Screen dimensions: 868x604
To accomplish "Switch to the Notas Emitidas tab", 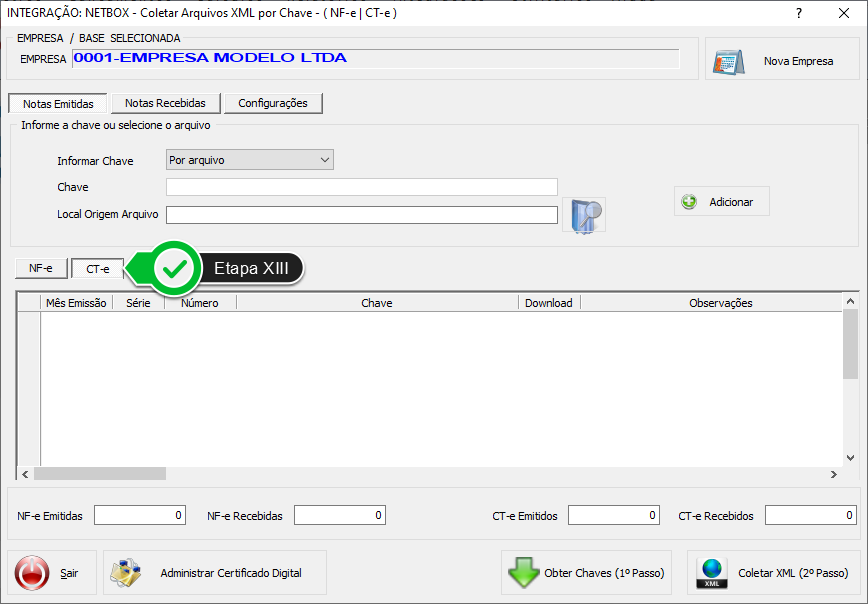I will (58, 104).
